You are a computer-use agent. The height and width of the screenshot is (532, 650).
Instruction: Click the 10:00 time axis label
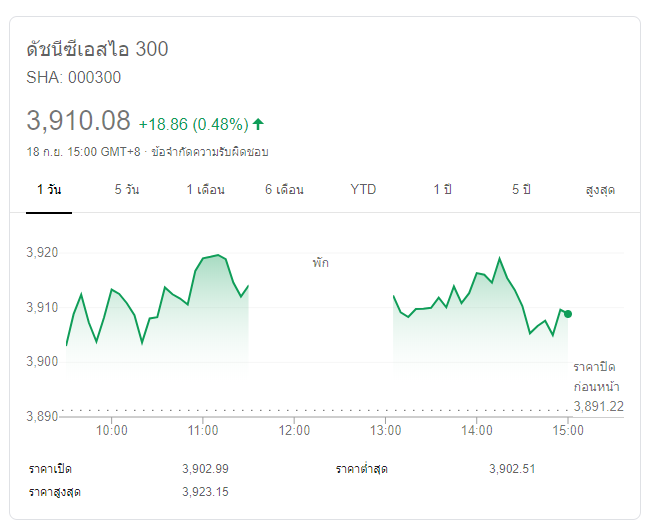111,430
